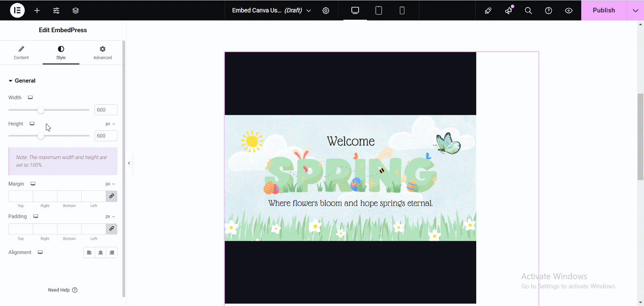
Task: Click the Margin Bottom field
Action: 69,196
